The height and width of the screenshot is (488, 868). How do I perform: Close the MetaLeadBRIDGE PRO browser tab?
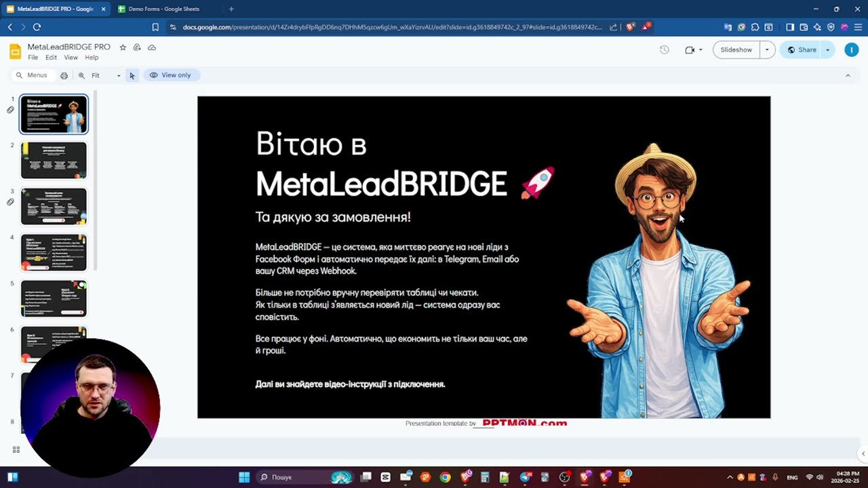pos(102,9)
